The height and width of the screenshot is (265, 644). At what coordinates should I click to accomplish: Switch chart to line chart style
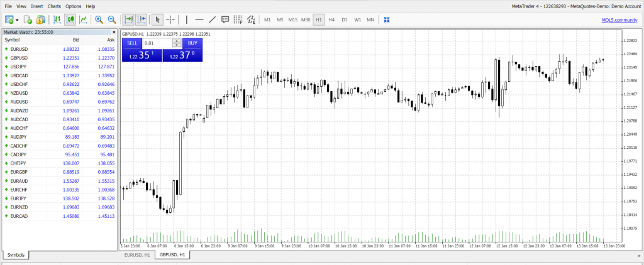click(x=82, y=19)
